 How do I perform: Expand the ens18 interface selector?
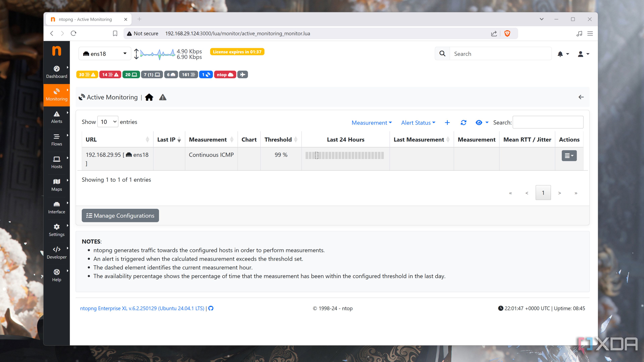105,54
